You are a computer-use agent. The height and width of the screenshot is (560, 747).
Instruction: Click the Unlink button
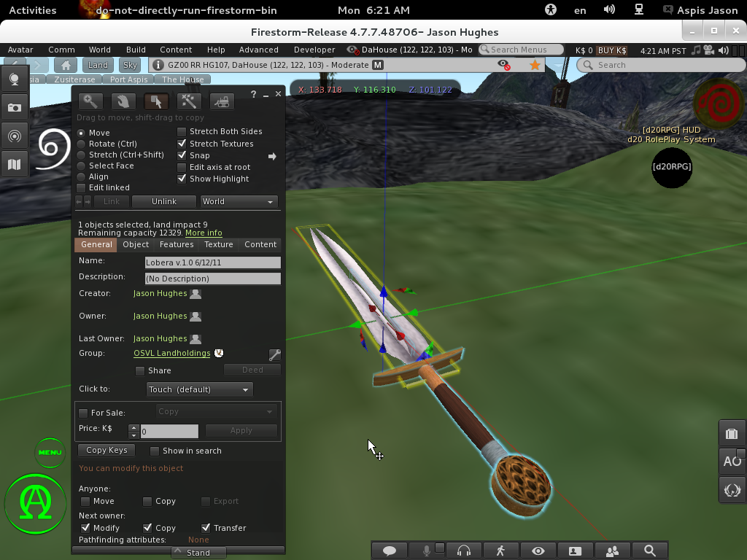click(164, 201)
